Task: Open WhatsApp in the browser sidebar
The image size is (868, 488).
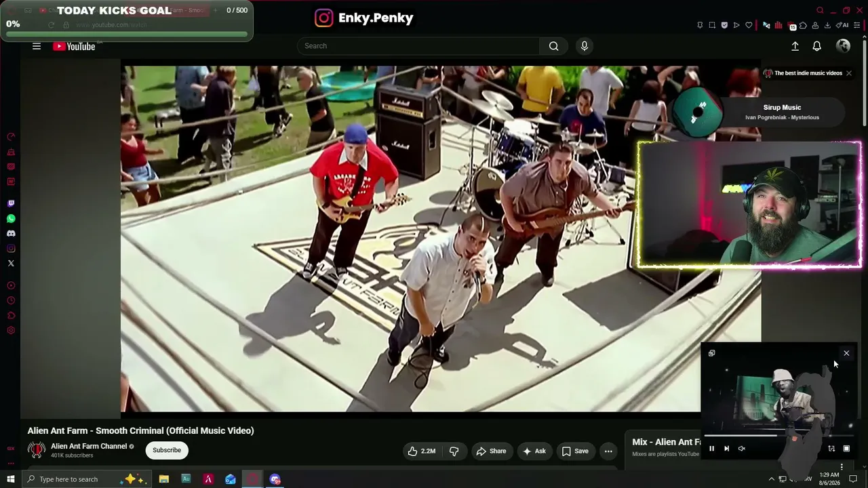Action: (11, 219)
